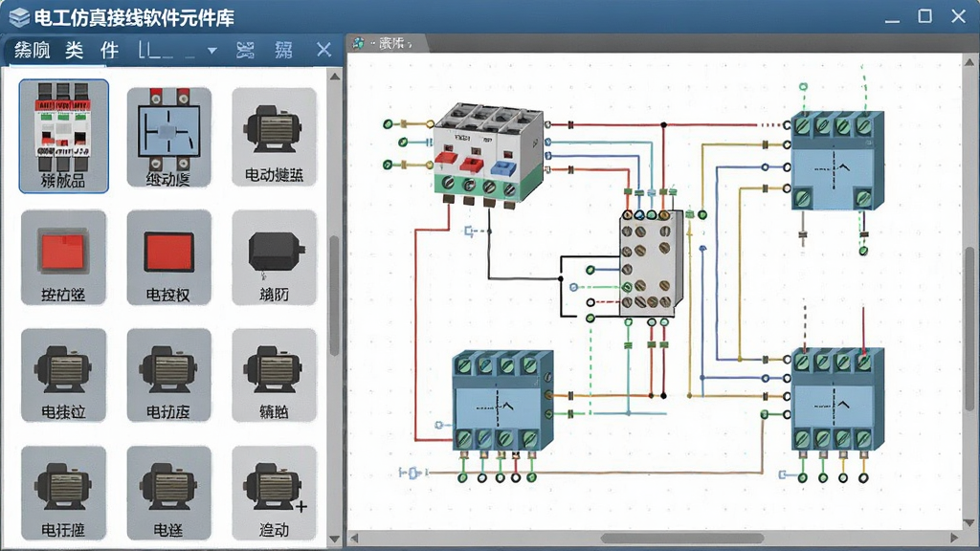Choose the contactor schematic symbol component

tap(168, 137)
